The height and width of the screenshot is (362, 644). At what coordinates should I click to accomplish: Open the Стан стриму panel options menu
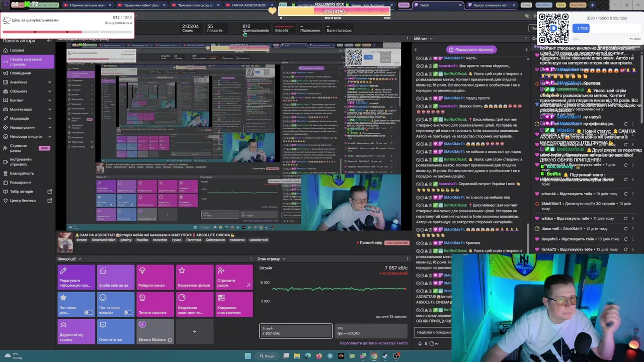[408, 259]
